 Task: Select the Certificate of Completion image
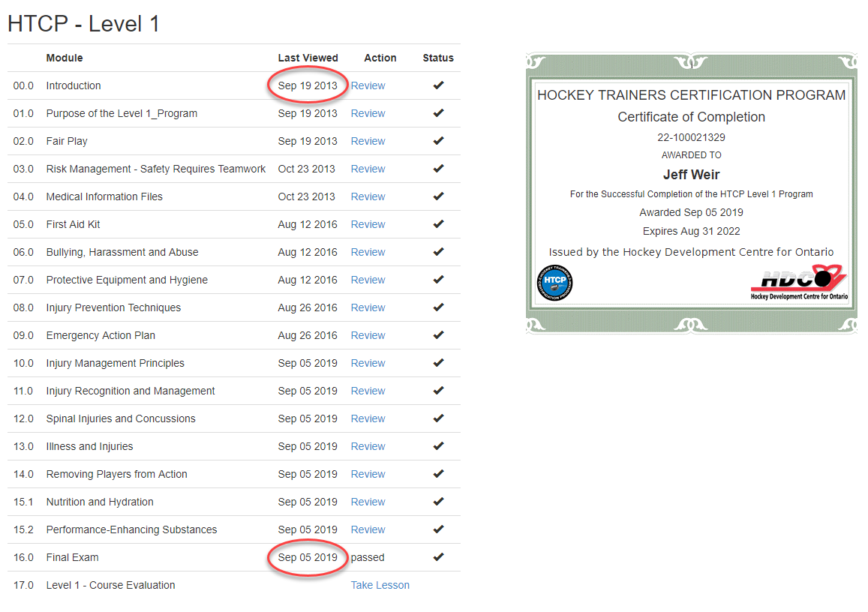(691, 193)
